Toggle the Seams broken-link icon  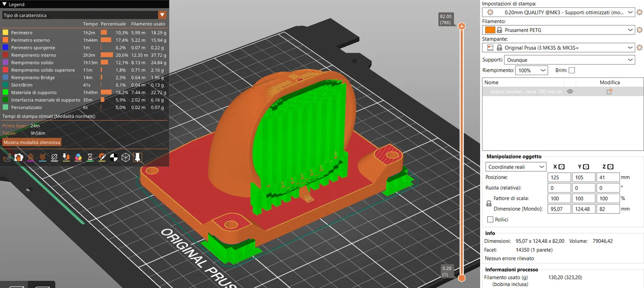tap(54, 158)
